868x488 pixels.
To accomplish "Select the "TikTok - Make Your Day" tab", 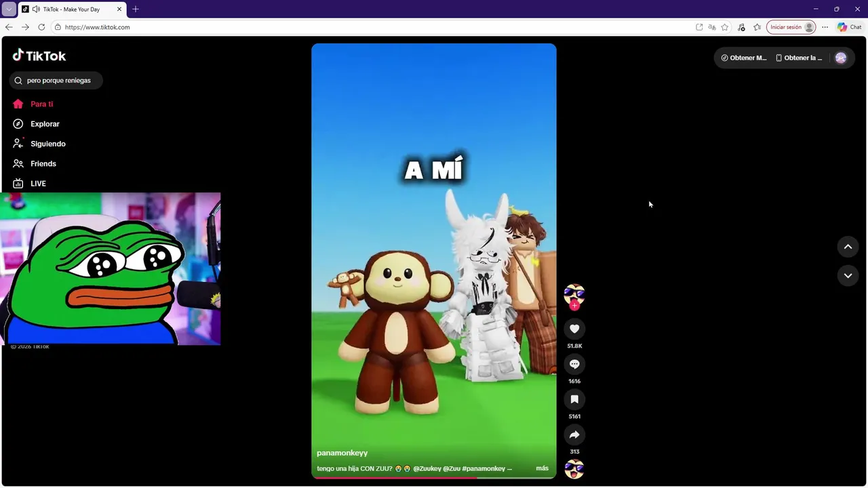I will click(x=72, y=9).
